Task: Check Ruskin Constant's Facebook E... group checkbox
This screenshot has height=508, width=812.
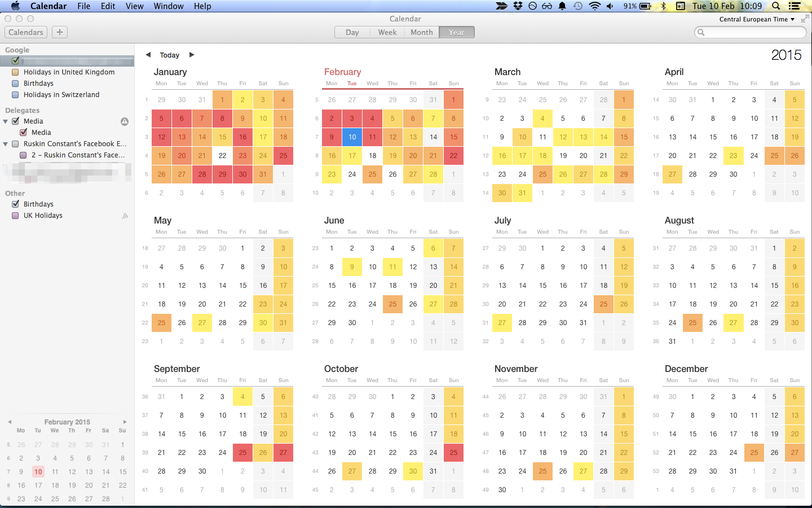Action: (x=16, y=144)
